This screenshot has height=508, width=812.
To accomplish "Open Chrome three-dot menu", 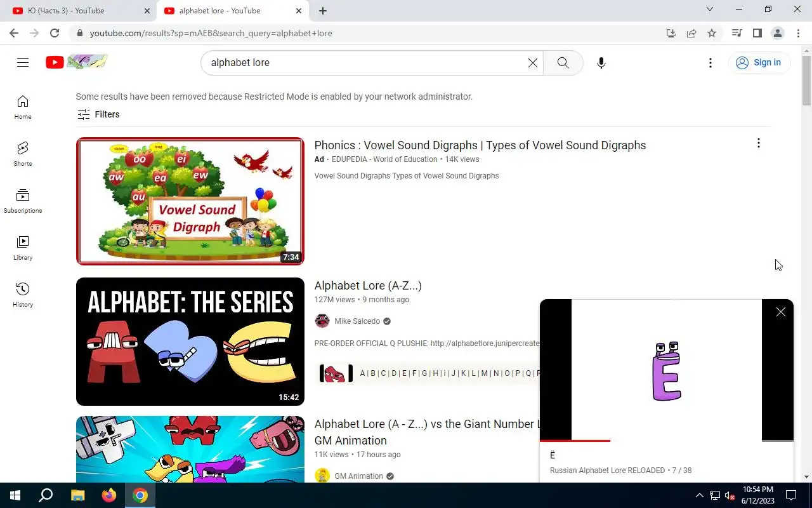I will (x=797, y=33).
